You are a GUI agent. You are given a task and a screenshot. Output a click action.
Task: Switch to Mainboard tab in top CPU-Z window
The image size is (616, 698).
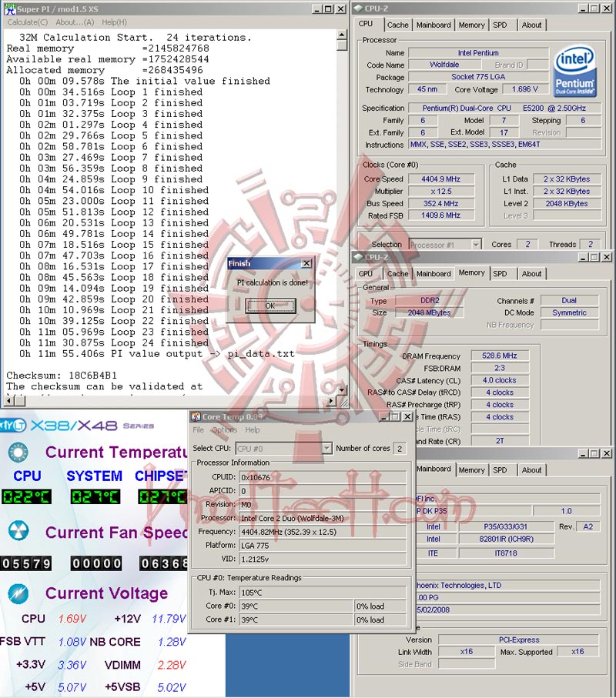[x=434, y=25]
